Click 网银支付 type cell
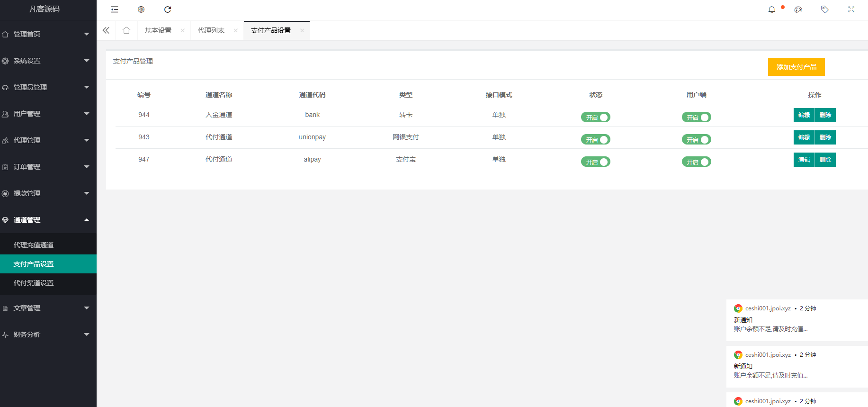This screenshot has width=868, height=407. pyautogui.click(x=406, y=137)
